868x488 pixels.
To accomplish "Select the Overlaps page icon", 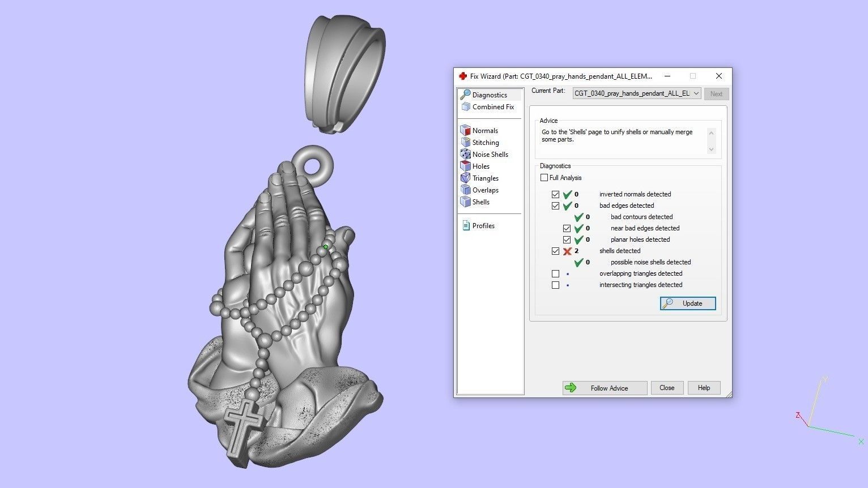I will click(466, 190).
